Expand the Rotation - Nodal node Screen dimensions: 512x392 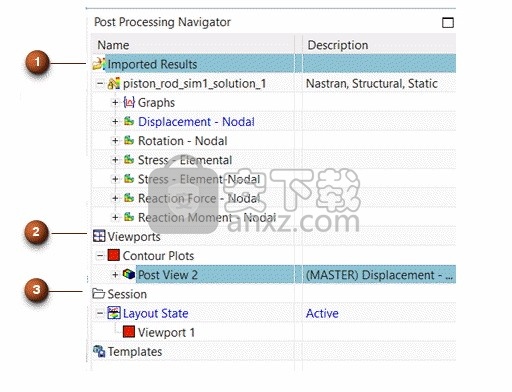[x=115, y=141]
